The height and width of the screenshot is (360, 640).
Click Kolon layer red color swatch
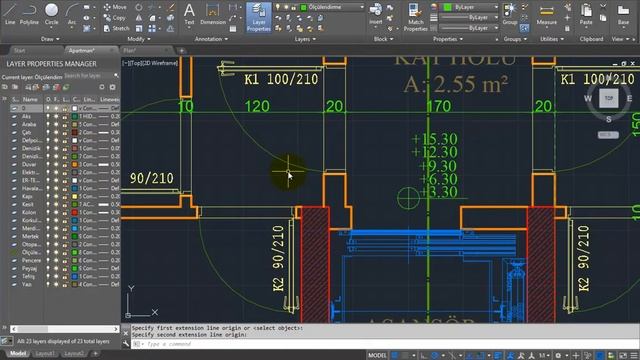(75, 212)
